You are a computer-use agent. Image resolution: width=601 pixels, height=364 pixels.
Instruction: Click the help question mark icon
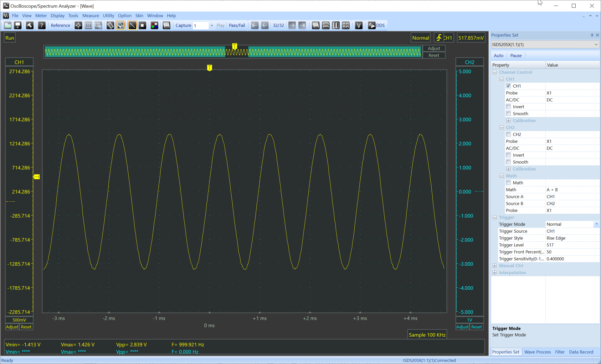click(42, 25)
